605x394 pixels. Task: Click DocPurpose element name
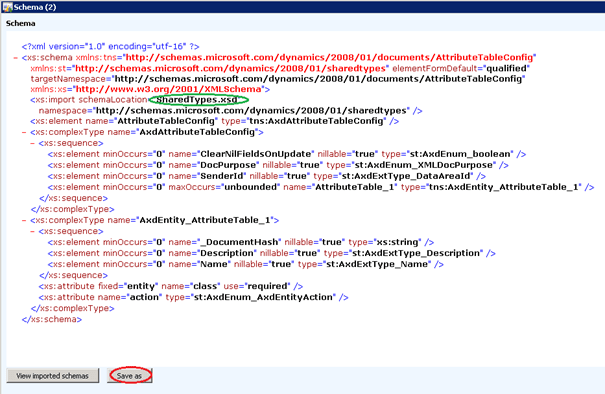[x=228, y=165]
